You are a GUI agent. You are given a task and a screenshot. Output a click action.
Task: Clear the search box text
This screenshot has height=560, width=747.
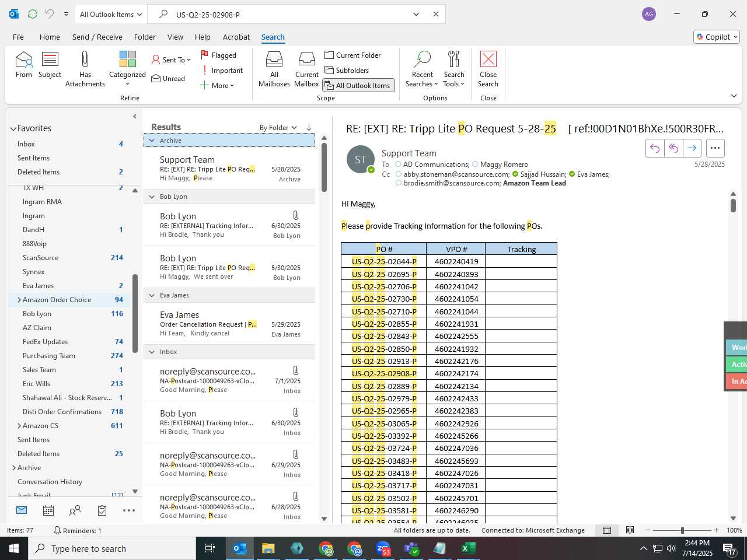pos(435,14)
